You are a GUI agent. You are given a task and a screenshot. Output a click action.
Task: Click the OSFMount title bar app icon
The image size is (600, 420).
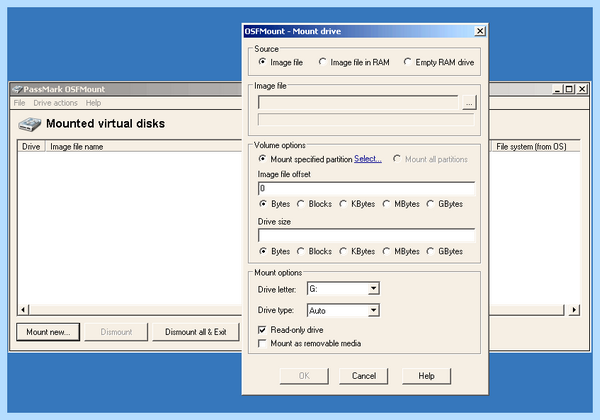pos(17,89)
